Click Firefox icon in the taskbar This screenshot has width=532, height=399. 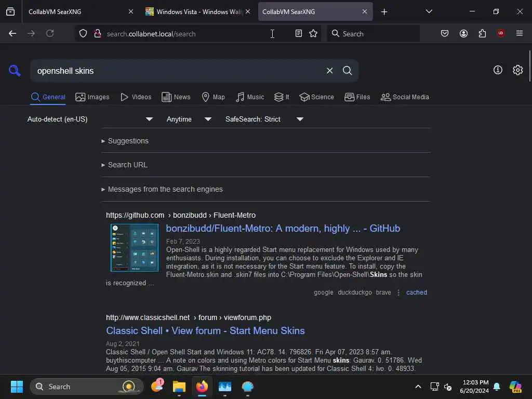[202, 387]
